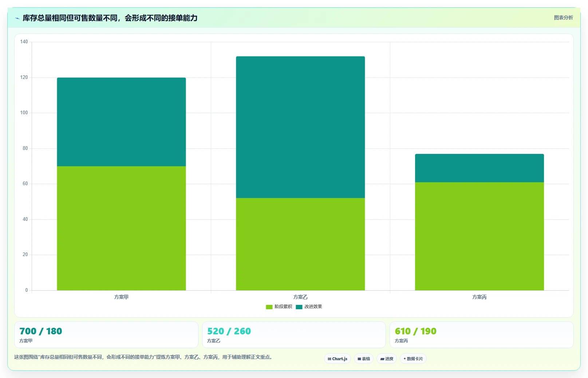Screen dimensions: 588x378
Task: Click the 方案甲 caption under 700 / 180
Action: coord(26,341)
